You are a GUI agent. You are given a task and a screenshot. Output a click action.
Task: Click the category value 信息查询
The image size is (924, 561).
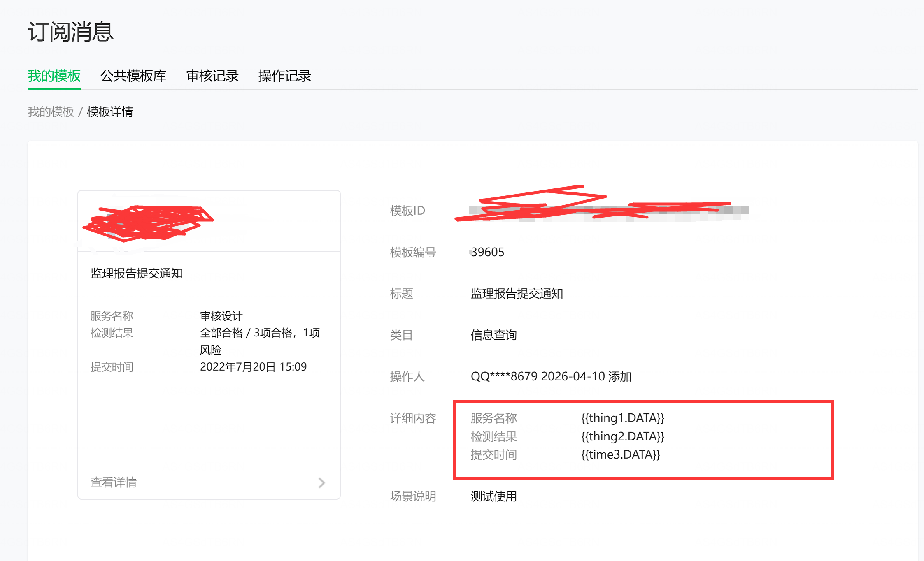[x=493, y=335]
